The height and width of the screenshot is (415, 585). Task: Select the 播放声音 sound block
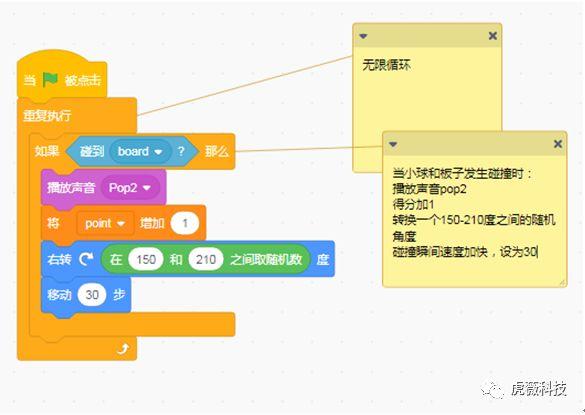click(x=71, y=187)
